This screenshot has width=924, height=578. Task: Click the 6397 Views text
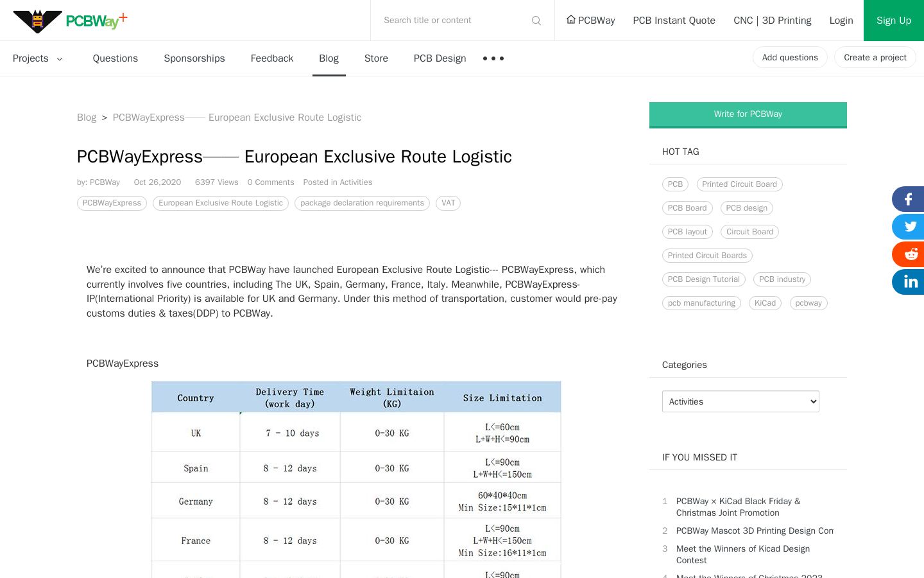217,182
